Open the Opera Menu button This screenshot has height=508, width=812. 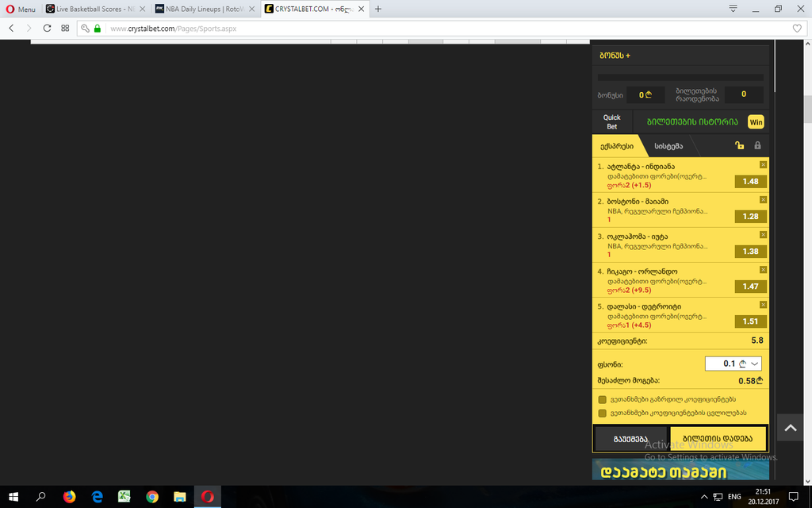pos(21,9)
